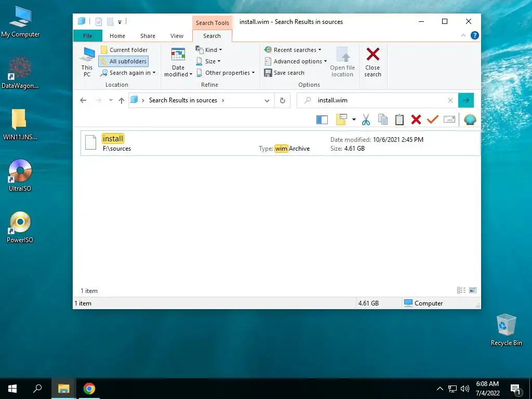Toggle the preview pane toolbar icon
The height and width of the screenshot is (399, 532).
[x=322, y=119]
